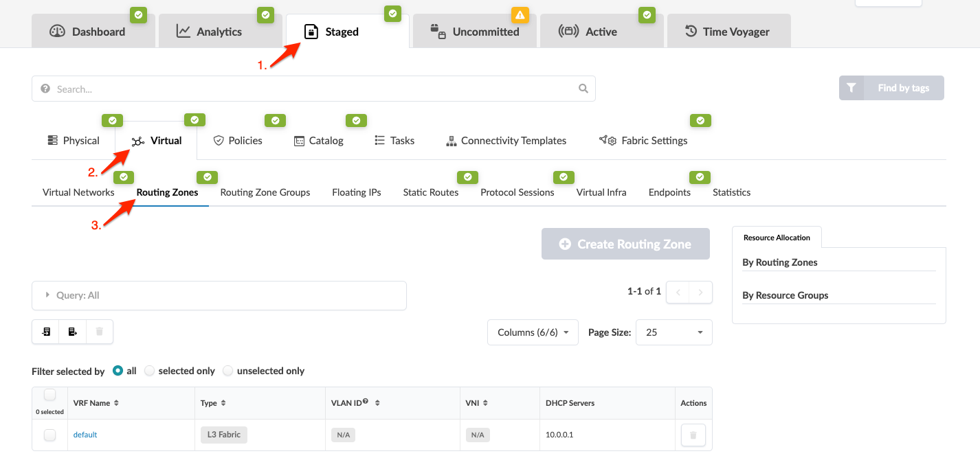
Task: Click the Find by tags button
Action: point(891,88)
